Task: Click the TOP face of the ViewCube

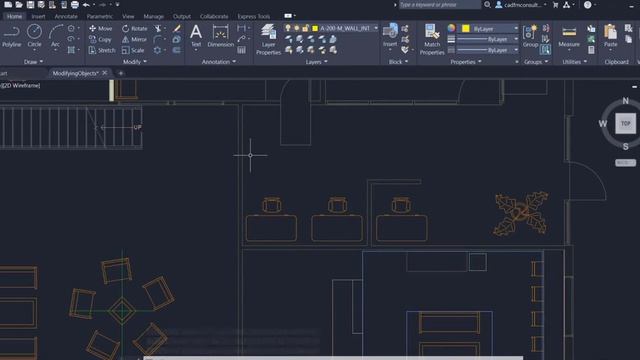Action: click(x=625, y=123)
